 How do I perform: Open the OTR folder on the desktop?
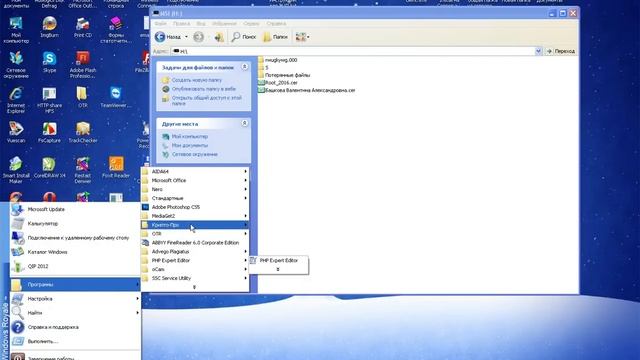83,98
